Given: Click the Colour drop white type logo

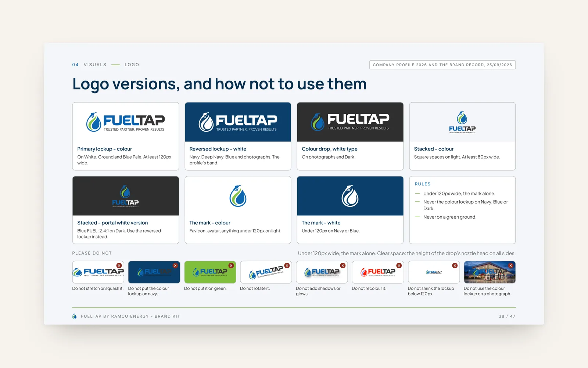Looking at the screenshot, I should point(350,122).
